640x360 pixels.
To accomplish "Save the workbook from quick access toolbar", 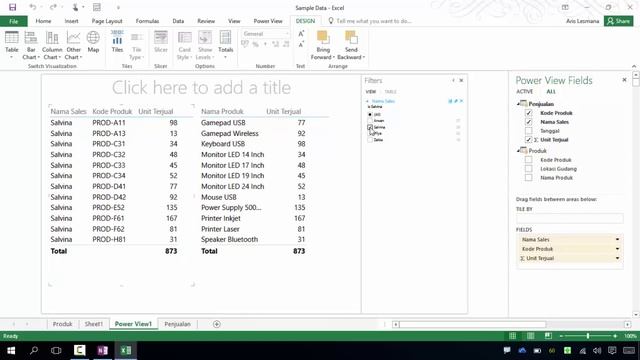I will [x=13, y=7].
